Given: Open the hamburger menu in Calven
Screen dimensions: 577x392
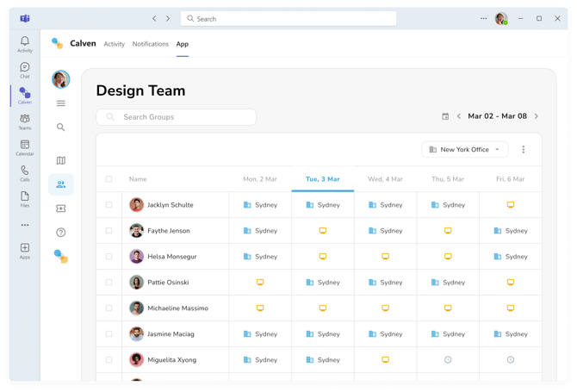Looking at the screenshot, I should (x=60, y=103).
